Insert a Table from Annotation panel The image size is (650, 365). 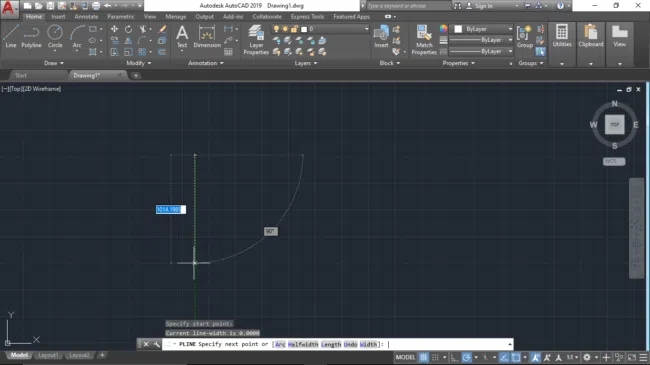(x=228, y=52)
